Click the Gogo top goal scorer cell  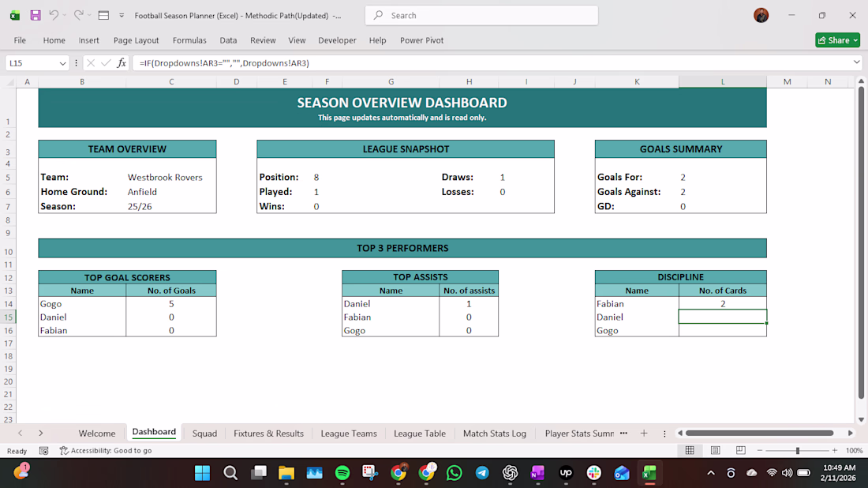point(82,303)
